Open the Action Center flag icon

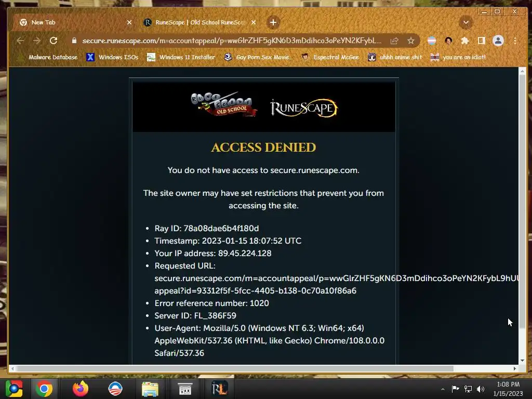click(455, 389)
